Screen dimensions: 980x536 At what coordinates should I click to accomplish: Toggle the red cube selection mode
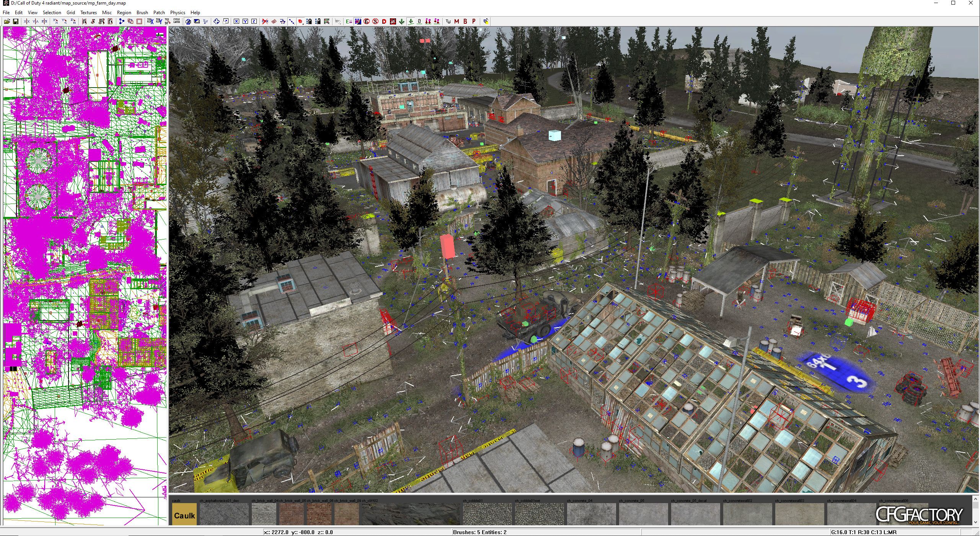coord(300,21)
